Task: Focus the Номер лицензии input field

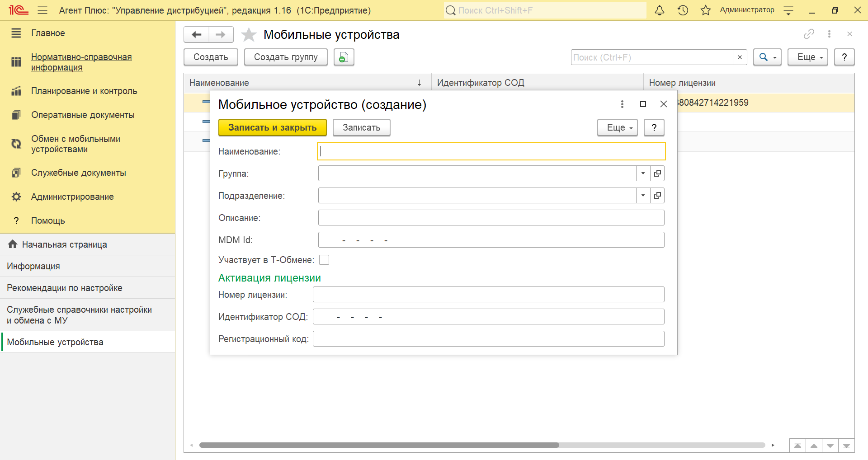Action: pyautogui.click(x=489, y=295)
